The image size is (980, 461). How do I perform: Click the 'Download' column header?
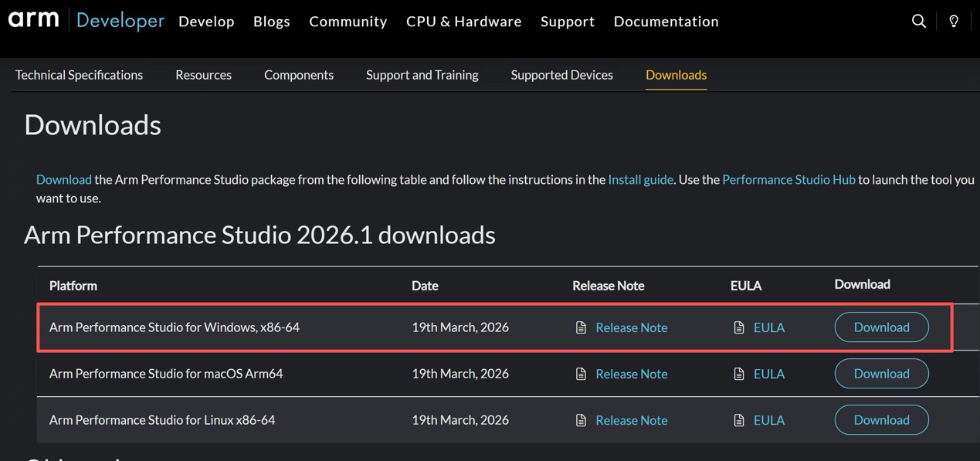click(863, 284)
